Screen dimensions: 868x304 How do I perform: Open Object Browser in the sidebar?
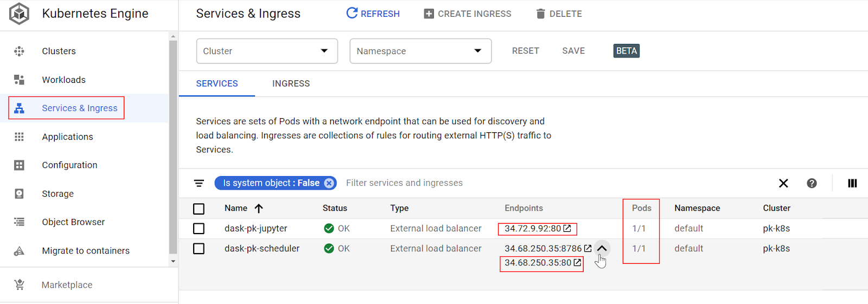pos(74,222)
